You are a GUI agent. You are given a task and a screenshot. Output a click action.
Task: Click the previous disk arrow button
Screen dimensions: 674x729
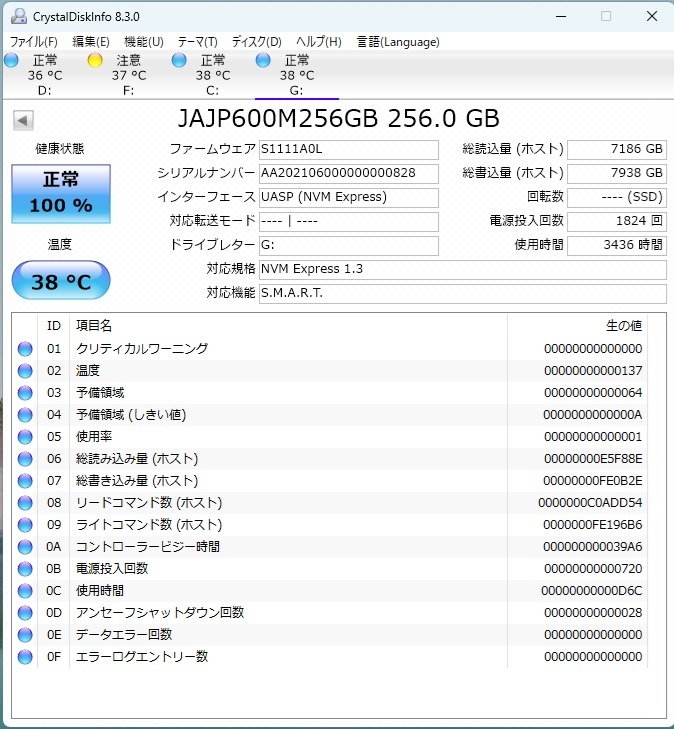[x=21, y=120]
